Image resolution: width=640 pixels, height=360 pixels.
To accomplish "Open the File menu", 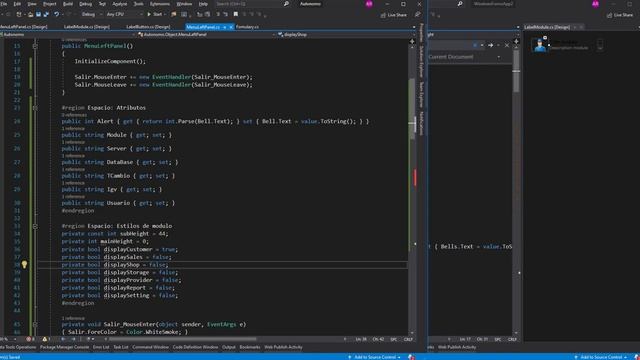I will 4,4.
